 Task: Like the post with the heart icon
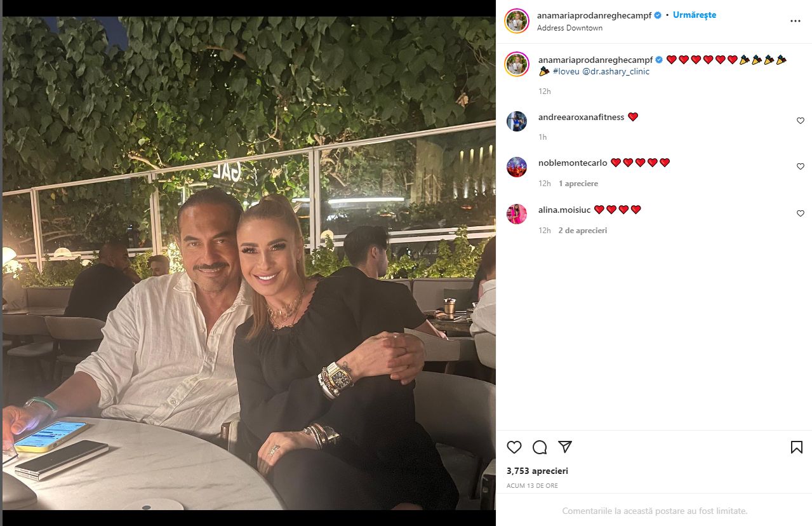[514, 447]
